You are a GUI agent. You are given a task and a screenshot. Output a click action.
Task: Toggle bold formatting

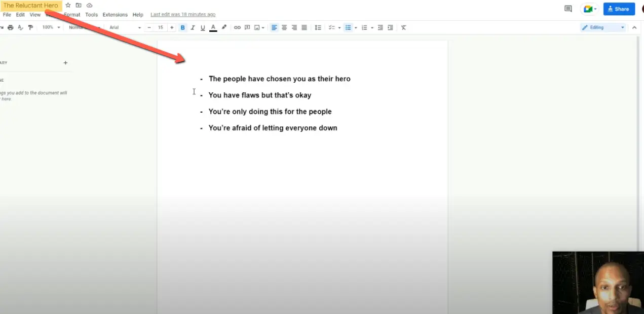[183, 27]
